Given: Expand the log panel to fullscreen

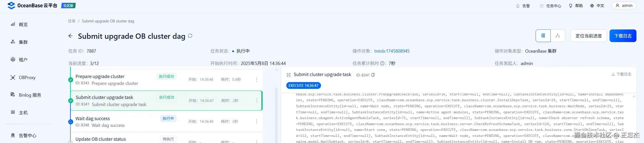Looking at the screenshot, I should pos(289,75).
